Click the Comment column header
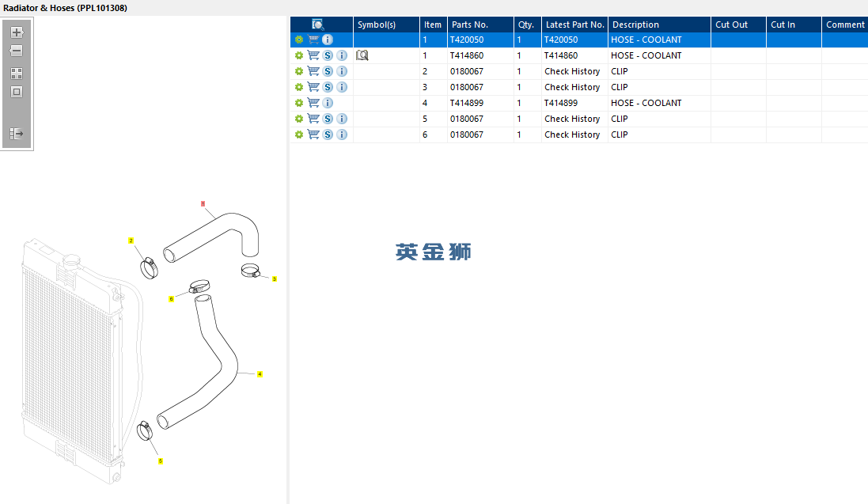The width and height of the screenshot is (868, 504). tap(845, 25)
